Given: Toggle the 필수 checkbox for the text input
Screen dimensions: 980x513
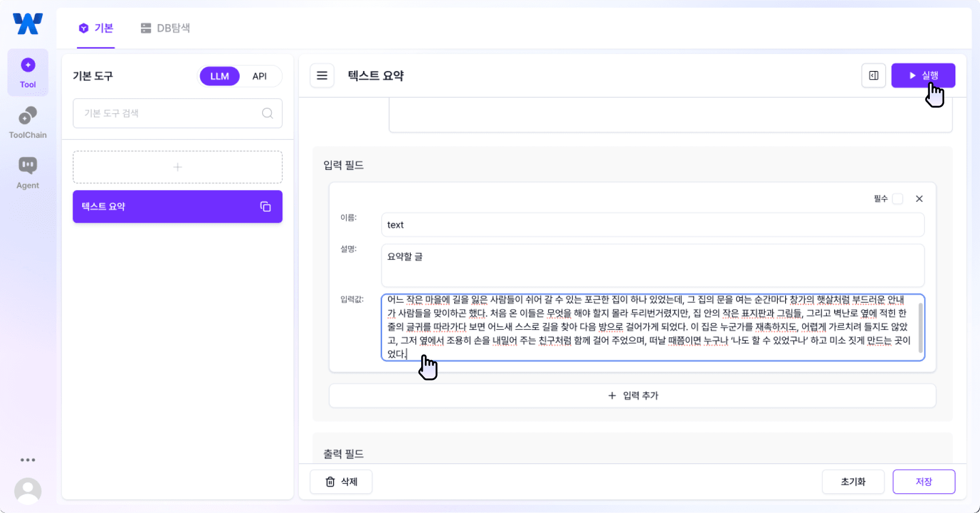Looking at the screenshot, I should (x=898, y=198).
